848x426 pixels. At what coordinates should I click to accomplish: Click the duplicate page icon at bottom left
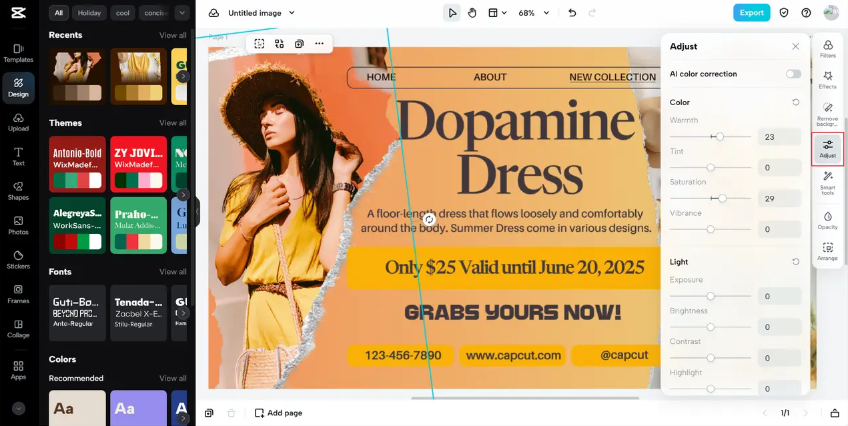click(x=209, y=413)
